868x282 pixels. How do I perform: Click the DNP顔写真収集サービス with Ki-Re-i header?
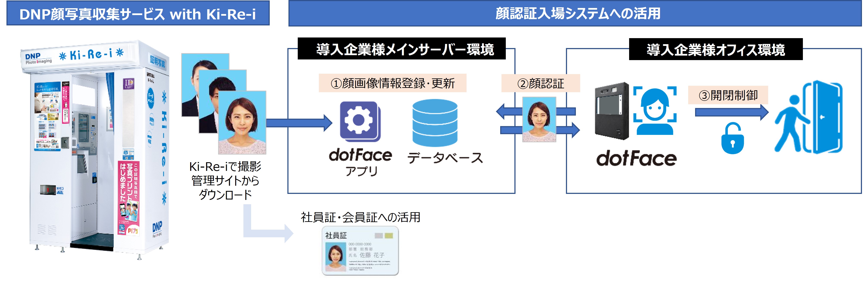[138, 13]
